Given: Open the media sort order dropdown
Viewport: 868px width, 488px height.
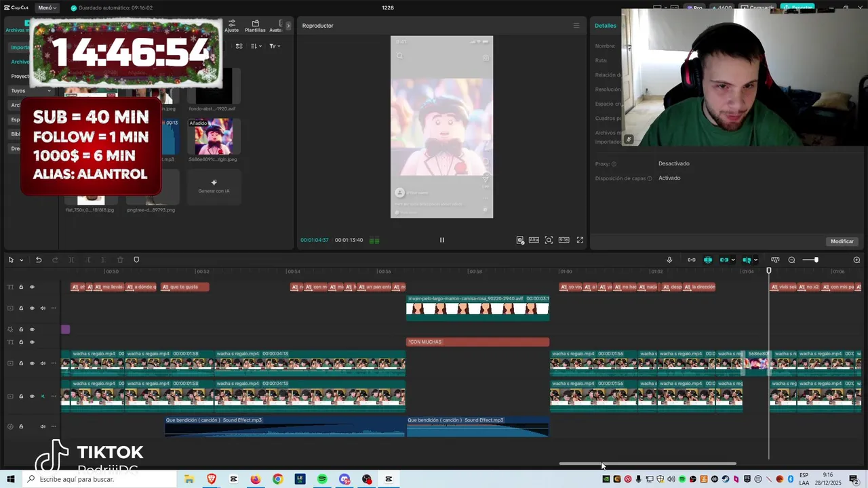Looking at the screenshot, I should coord(256,46).
